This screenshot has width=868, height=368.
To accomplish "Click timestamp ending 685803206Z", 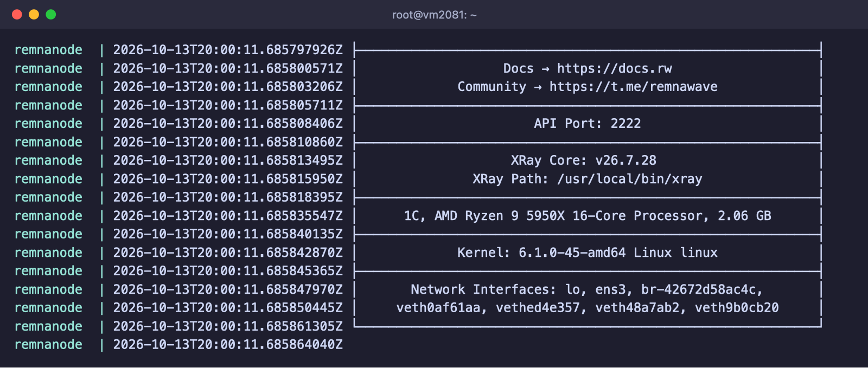I will [228, 87].
